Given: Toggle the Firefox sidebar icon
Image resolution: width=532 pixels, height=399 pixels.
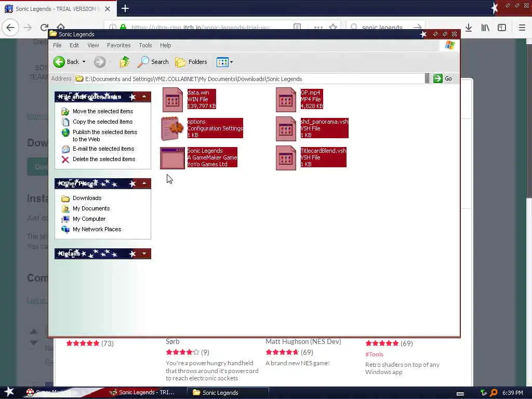Looking at the screenshot, I should point(502,28).
